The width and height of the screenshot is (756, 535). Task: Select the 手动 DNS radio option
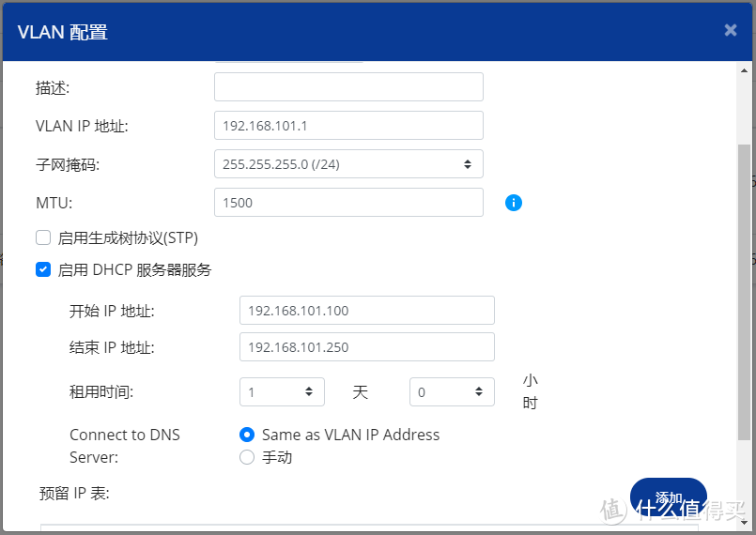tap(247, 457)
